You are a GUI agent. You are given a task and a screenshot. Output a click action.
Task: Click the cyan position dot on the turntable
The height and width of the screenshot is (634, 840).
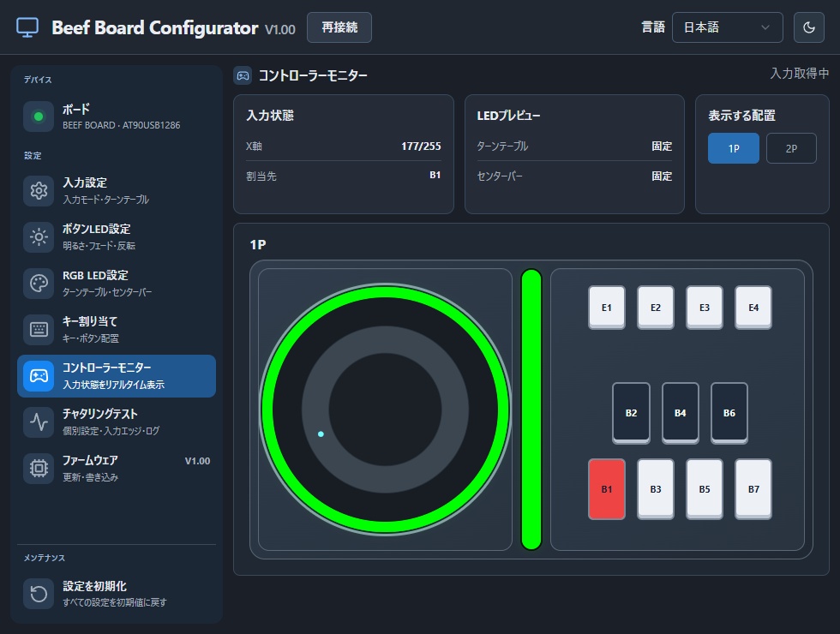pyautogui.click(x=321, y=434)
